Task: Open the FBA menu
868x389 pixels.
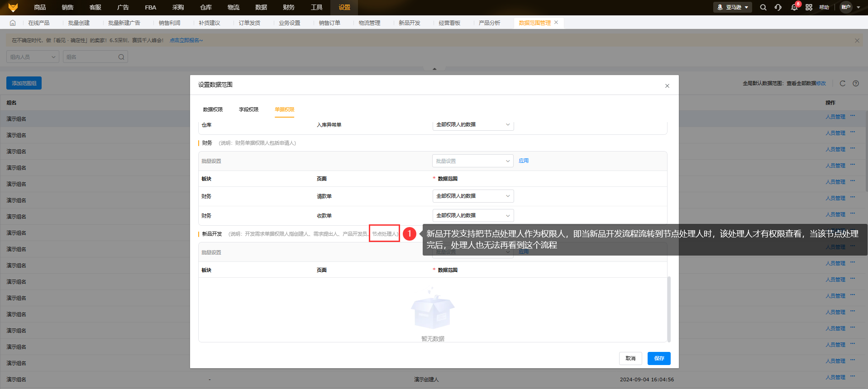Action: (150, 7)
